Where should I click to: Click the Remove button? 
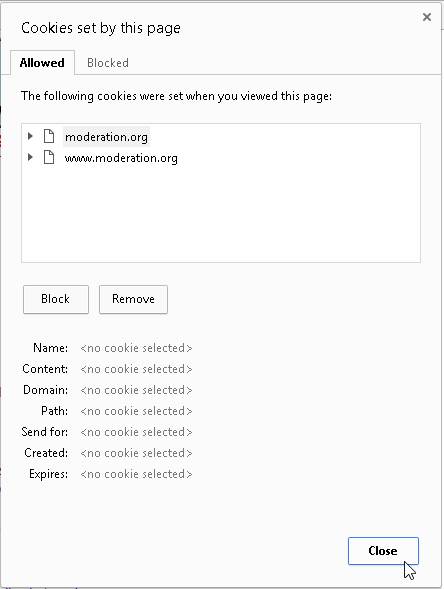pos(133,299)
